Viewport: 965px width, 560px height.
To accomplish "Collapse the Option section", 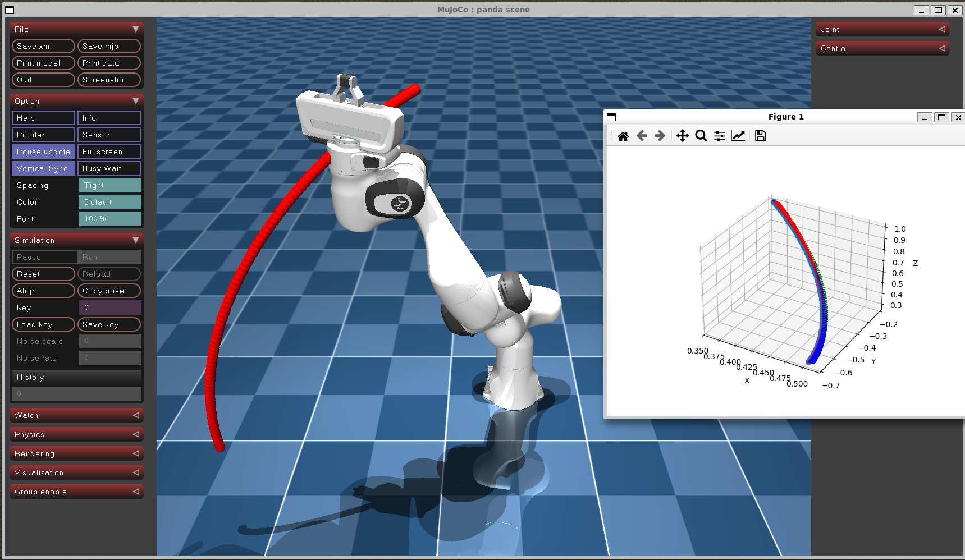I will pyautogui.click(x=76, y=101).
